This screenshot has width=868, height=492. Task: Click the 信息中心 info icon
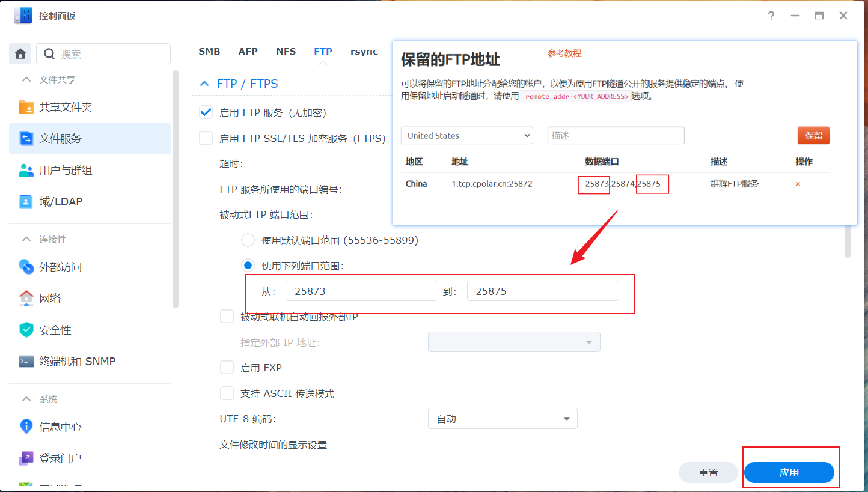[26, 427]
